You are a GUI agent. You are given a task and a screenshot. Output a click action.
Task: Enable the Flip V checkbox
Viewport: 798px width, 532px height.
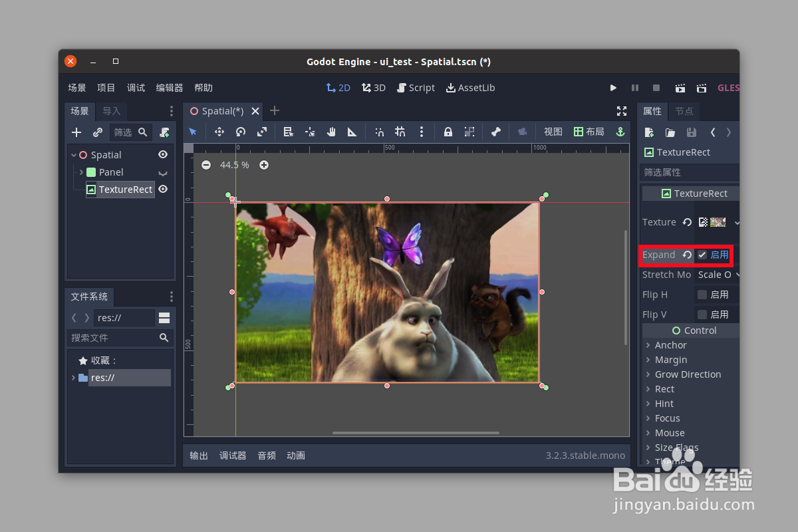pyautogui.click(x=702, y=315)
